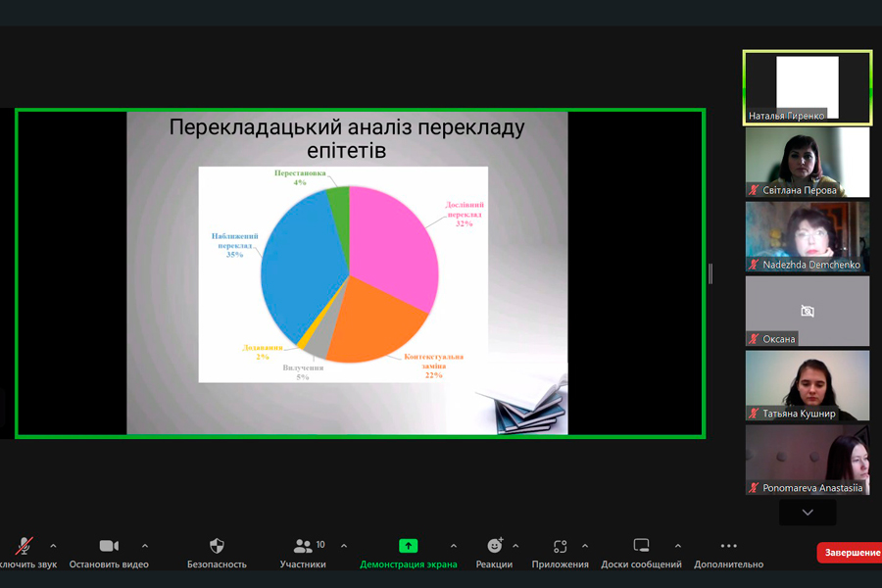Screen dimensions: 882x588
Task: Click the Дослівний переклад 32% chart label
Action: 465,215
